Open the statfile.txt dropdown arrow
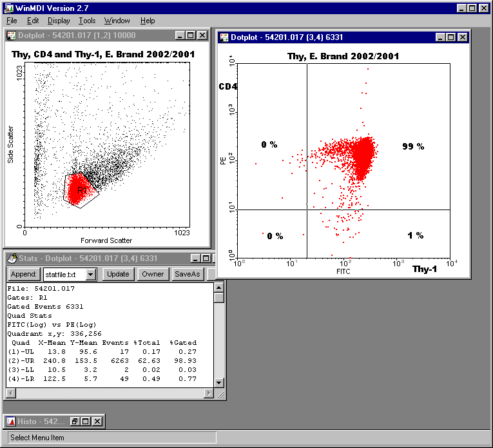Image resolution: width=493 pixels, height=448 pixels. click(x=91, y=275)
